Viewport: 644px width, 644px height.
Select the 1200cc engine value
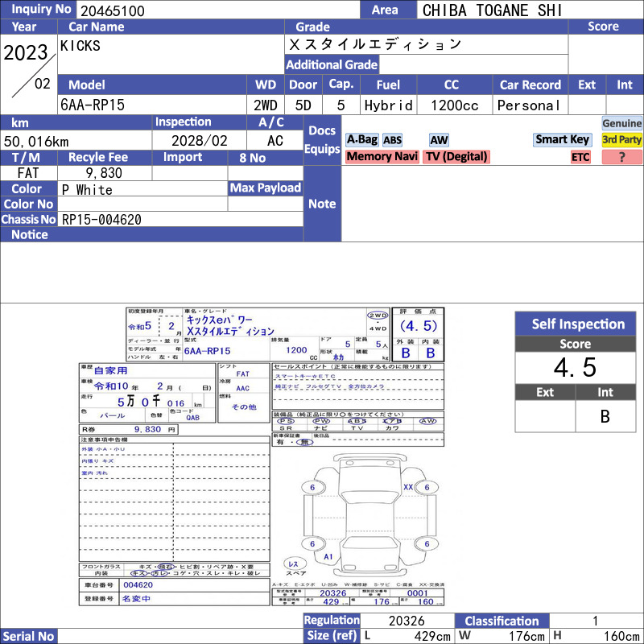click(x=454, y=105)
